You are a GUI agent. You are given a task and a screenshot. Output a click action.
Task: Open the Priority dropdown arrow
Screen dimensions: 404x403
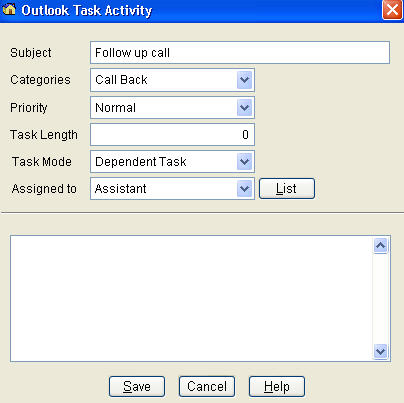point(244,108)
